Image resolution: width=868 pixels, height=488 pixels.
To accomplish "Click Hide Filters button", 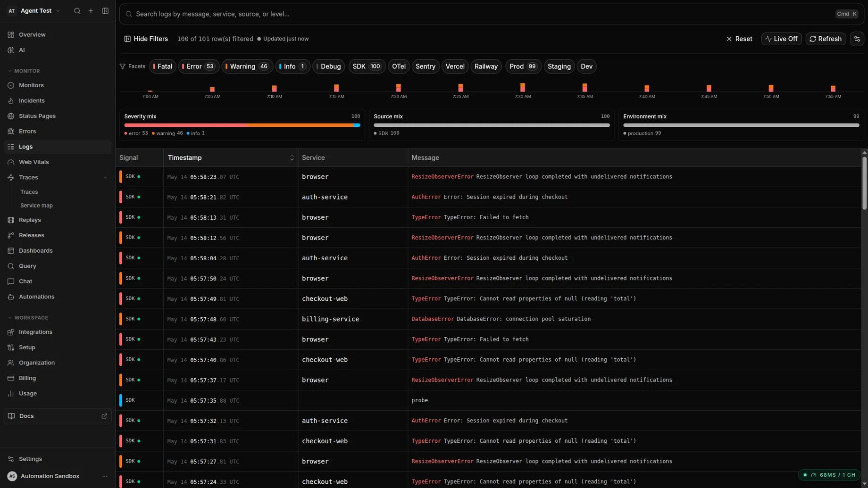I will [x=146, y=39].
